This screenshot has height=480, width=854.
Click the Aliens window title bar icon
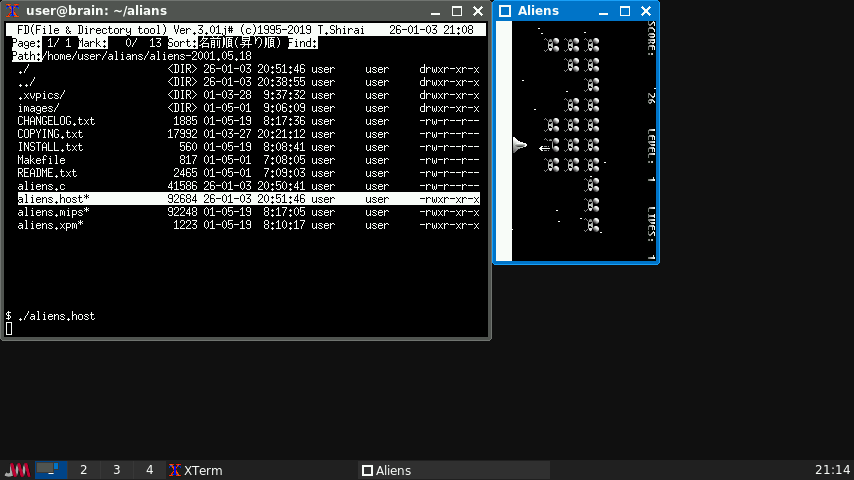[505, 11]
